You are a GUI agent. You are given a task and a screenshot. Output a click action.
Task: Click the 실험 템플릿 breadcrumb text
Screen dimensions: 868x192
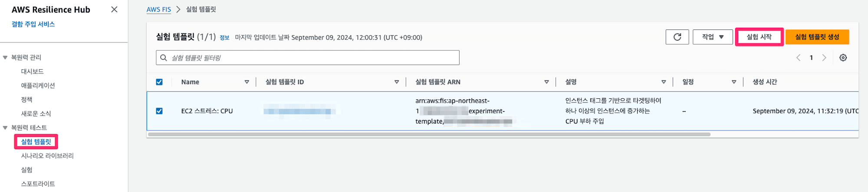(x=201, y=10)
